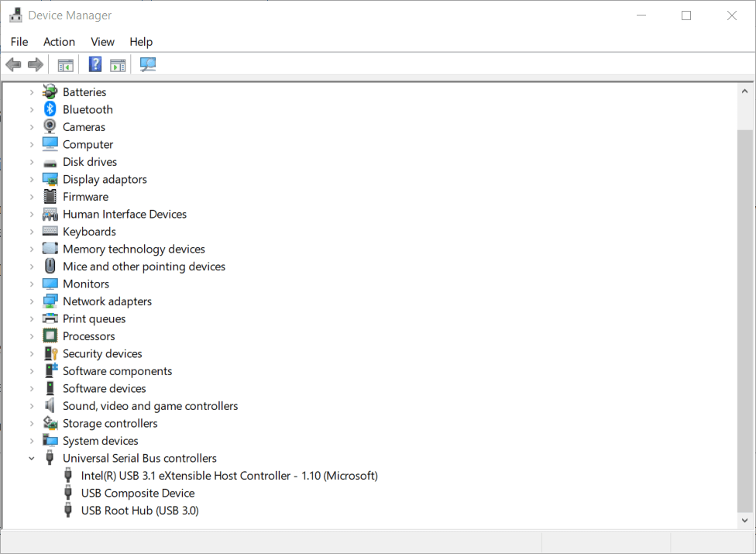Image resolution: width=756 pixels, height=554 pixels.
Task: Click the Sound, video and game controllers icon
Action: click(50, 405)
